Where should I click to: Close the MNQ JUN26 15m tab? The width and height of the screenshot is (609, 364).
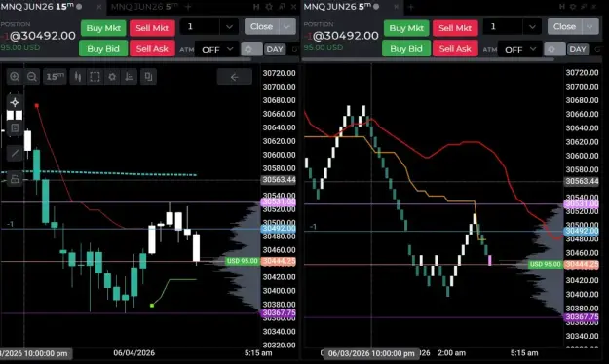coord(99,7)
